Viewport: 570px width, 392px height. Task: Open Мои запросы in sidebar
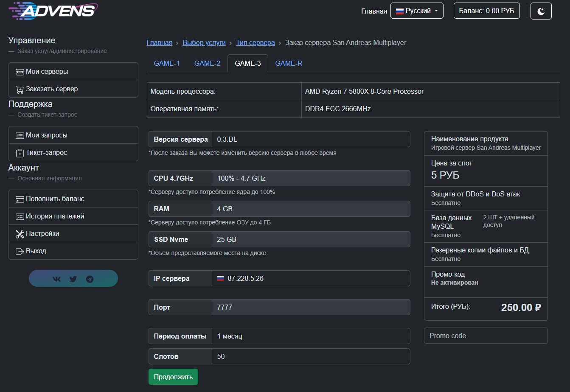[x=73, y=135]
